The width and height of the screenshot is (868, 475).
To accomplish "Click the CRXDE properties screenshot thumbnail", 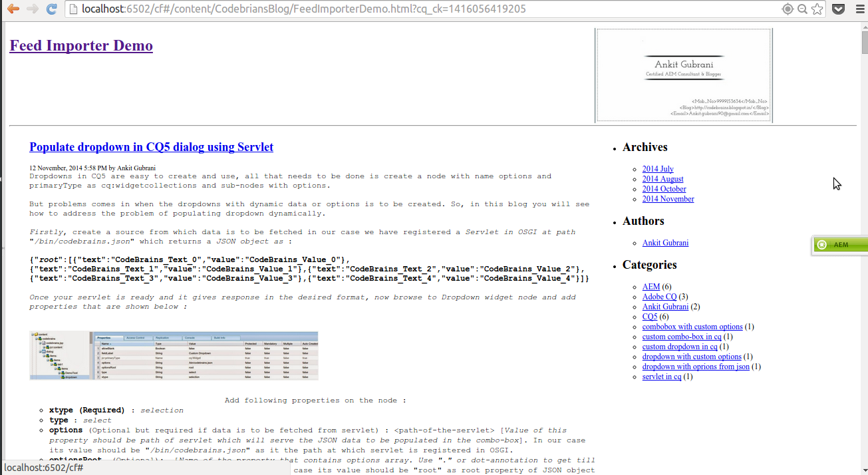I will click(174, 355).
